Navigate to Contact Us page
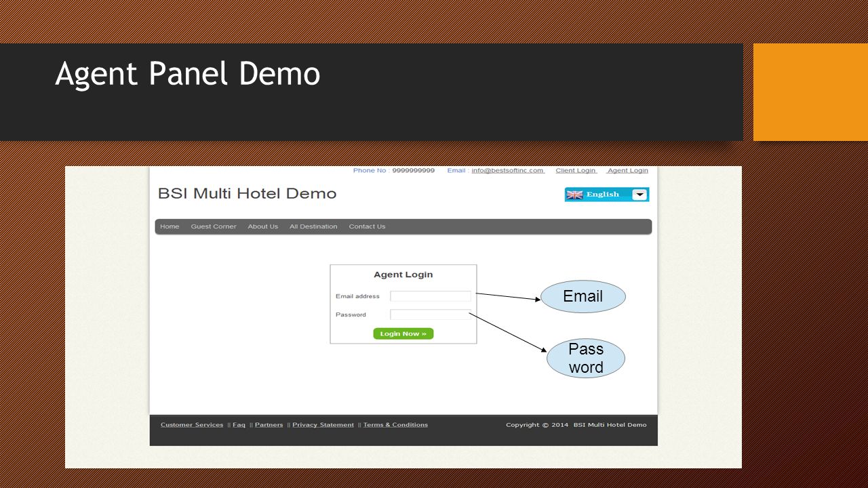This screenshot has width=868, height=488. coord(367,226)
